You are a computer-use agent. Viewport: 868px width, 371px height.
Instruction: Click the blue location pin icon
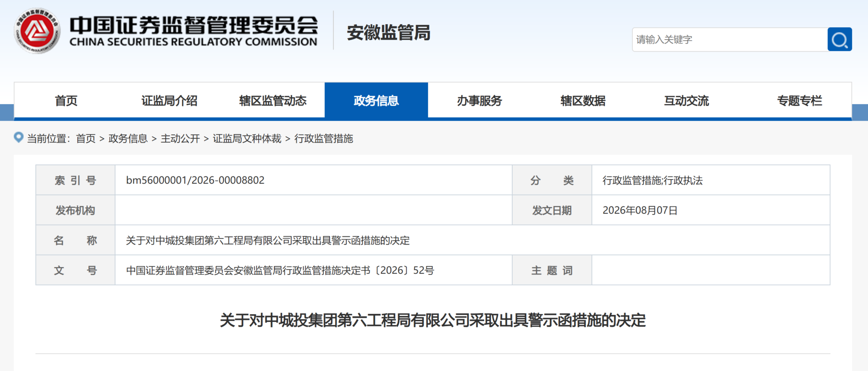coord(19,138)
